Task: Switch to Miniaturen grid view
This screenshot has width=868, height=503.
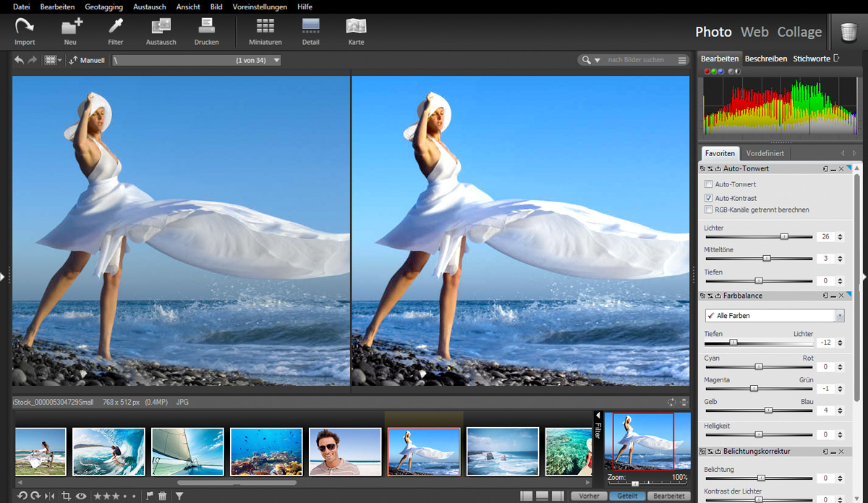Action: pyautogui.click(x=265, y=32)
